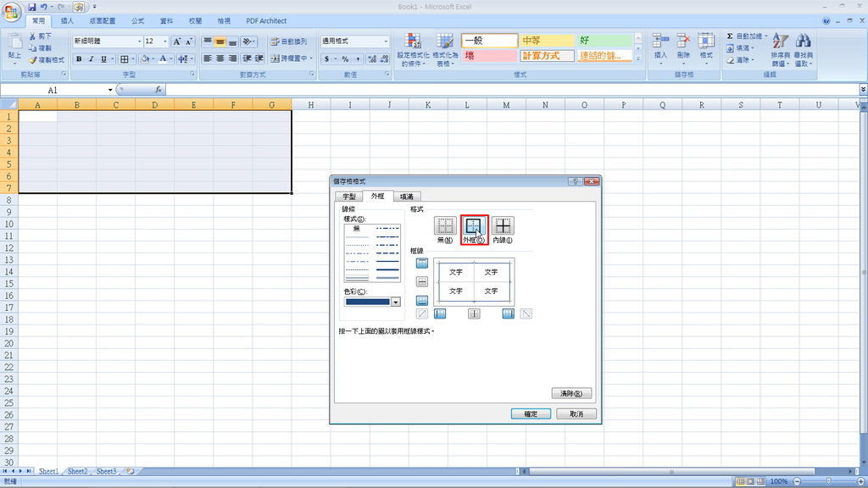The image size is (868, 488).
Task: Select the 壞 cell style
Action: click(x=489, y=56)
